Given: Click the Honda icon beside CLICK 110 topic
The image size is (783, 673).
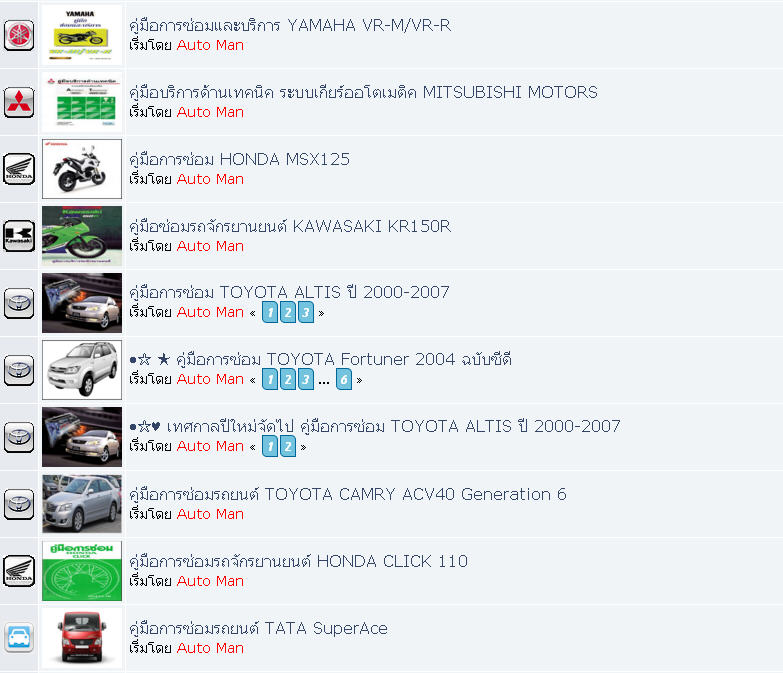Looking at the screenshot, I should 19,571.
